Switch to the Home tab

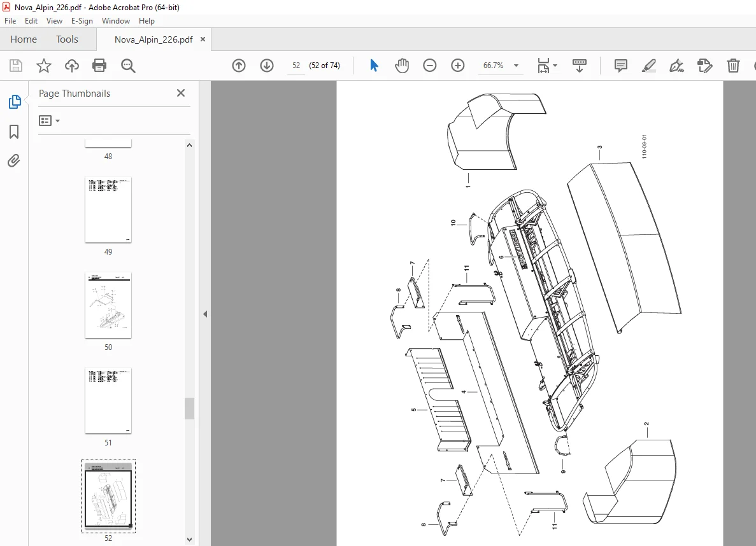[x=24, y=39]
